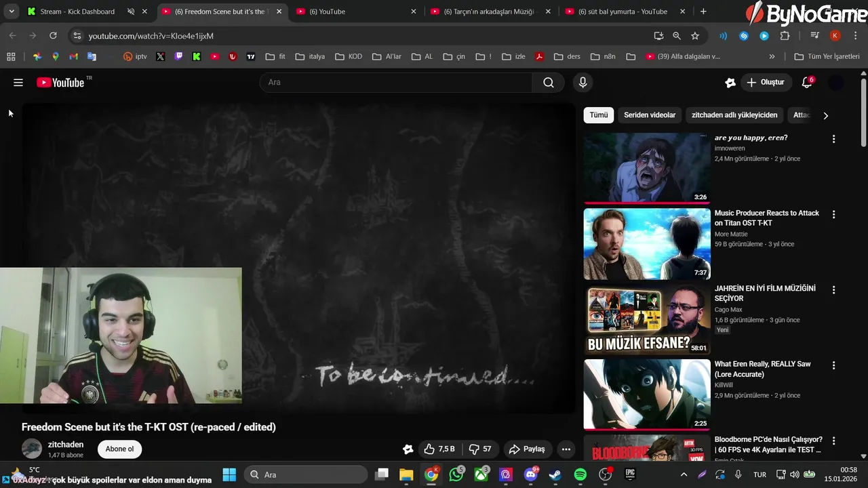Open Bloodborne PC'de Nasıl Çalışıyor video title
The height and width of the screenshot is (488, 868).
click(x=768, y=445)
